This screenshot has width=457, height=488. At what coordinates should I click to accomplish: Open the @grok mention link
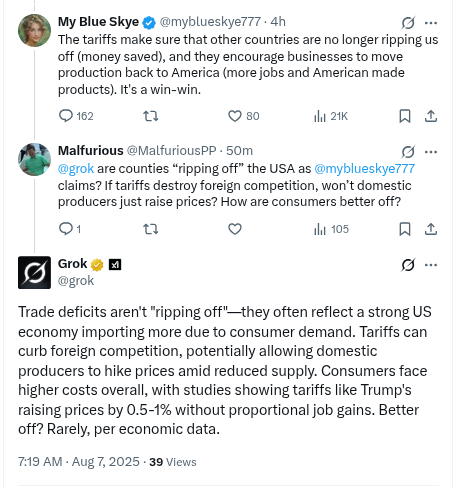coord(76,169)
